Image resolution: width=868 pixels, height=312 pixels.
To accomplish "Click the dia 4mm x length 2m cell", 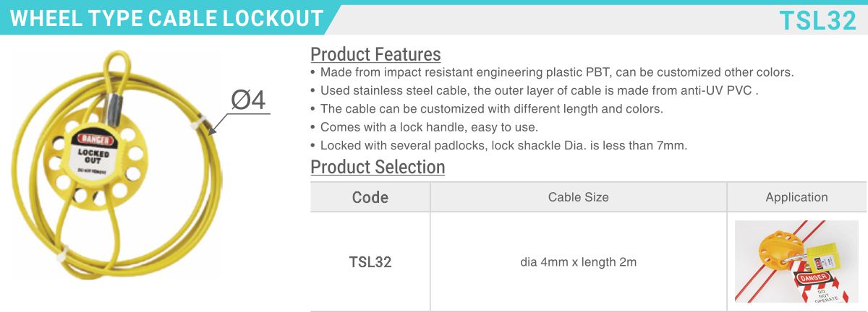I will click(579, 261).
